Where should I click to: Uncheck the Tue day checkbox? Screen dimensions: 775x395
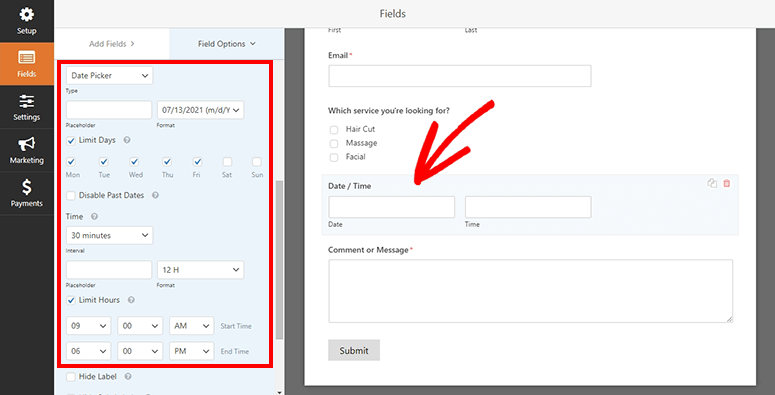tap(103, 162)
